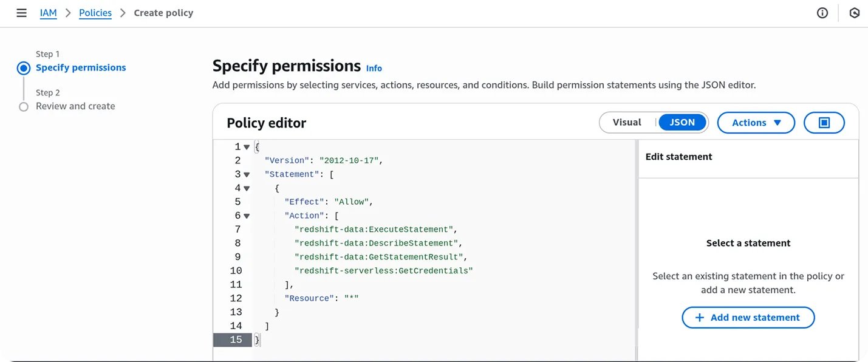Screen dimensions: 868x362
Task: Collapse the root JSON block on line 1
Action: click(x=246, y=146)
